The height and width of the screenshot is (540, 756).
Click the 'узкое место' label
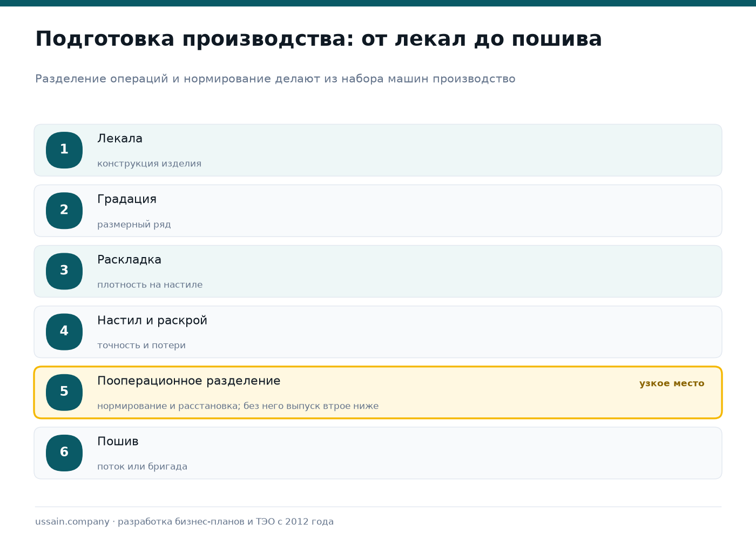click(x=672, y=383)
